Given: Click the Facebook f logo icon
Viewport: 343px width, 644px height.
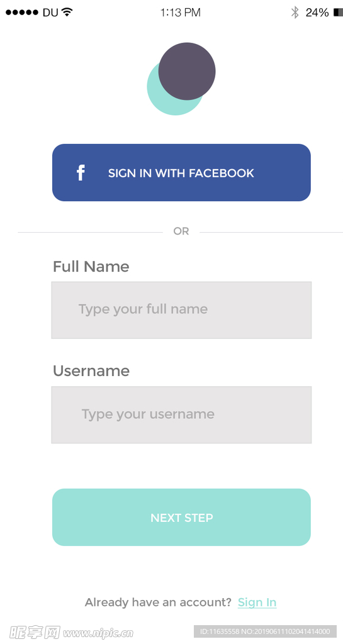Looking at the screenshot, I should pyautogui.click(x=81, y=172).
